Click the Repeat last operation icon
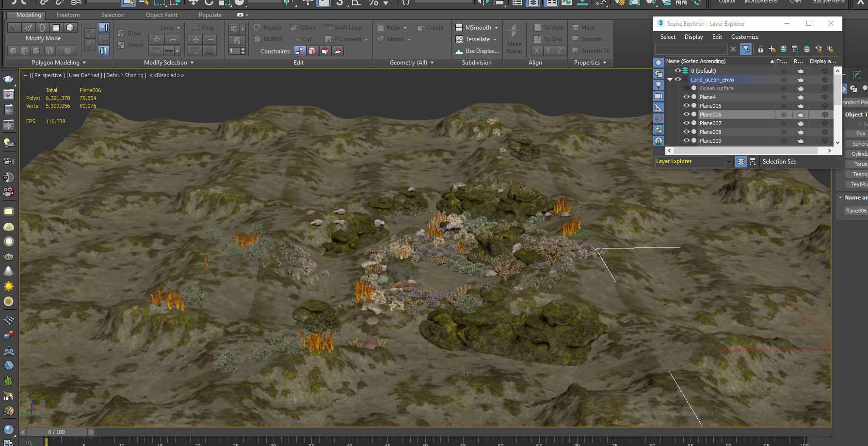 pyautogui.click(x=257, y=28)
